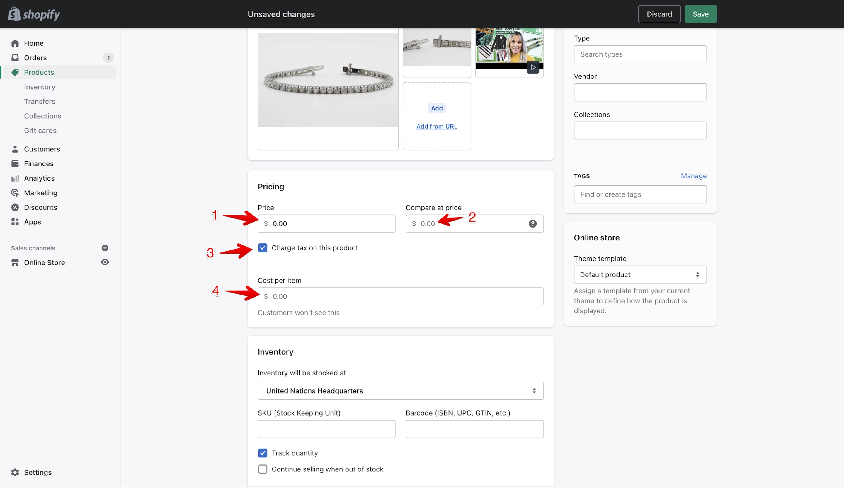Screen dimensions: 844x504
Task: View the online store via eye icon
Action: (x=105, y=262)
